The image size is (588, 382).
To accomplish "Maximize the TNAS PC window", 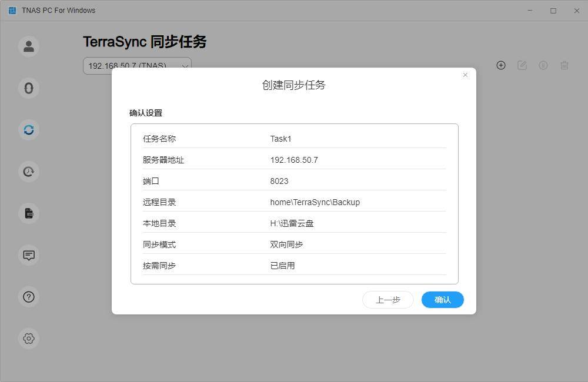I will pos(553,11).
